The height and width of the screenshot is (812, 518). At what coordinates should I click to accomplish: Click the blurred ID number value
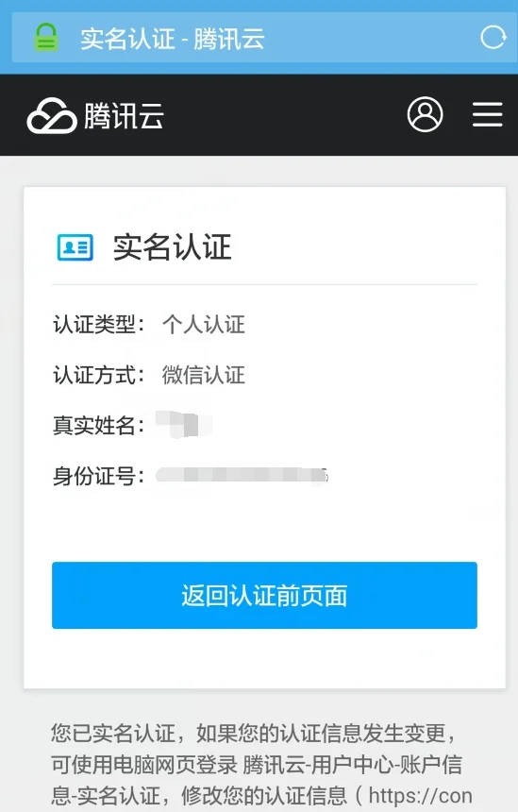(x=242, y=475)
